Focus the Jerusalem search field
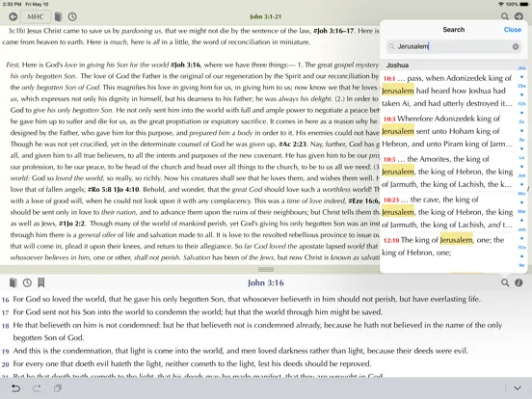532x399 pixels. [x=453, y=46]
